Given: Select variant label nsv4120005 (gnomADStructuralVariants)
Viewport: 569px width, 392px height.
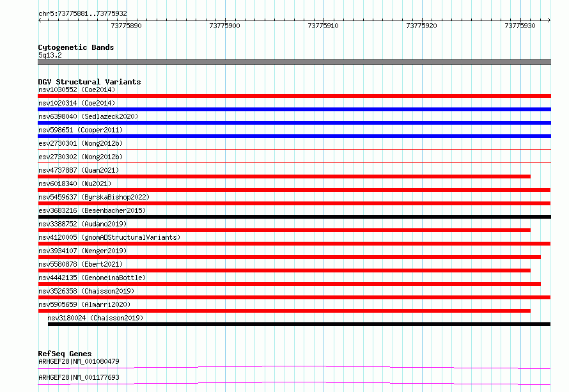Looking at the screenshot, I should (x=109, y=237).
